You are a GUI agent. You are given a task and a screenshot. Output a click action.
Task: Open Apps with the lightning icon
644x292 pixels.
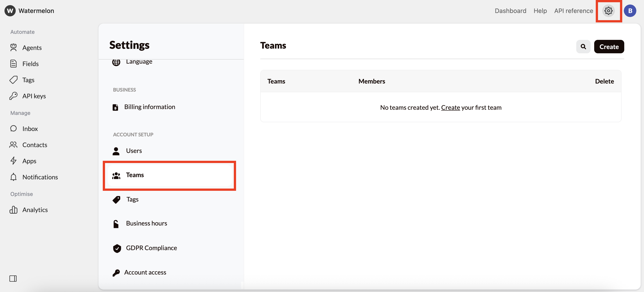click(x=29, y=161)
